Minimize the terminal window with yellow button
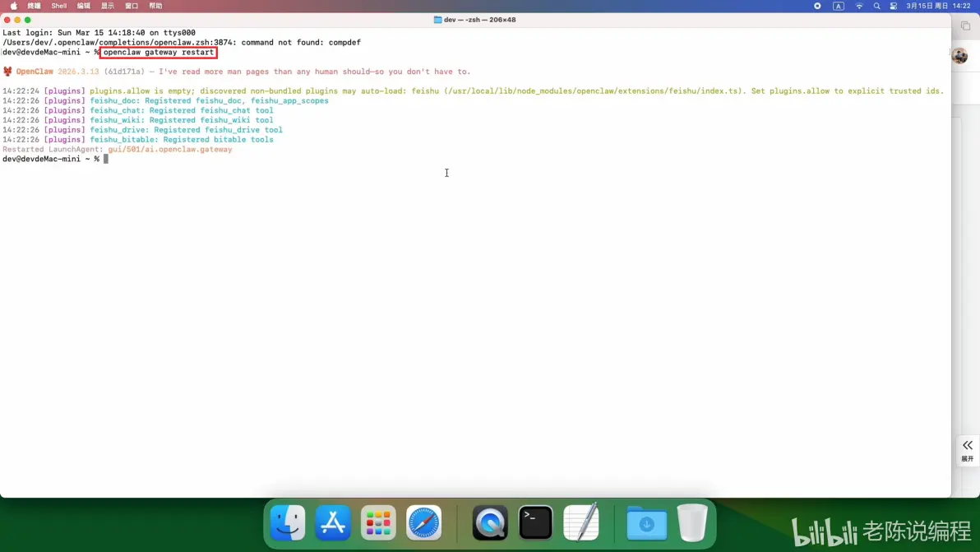Image resolution: width=980 pixels, height=552 pixels. (x=17, y=20)
